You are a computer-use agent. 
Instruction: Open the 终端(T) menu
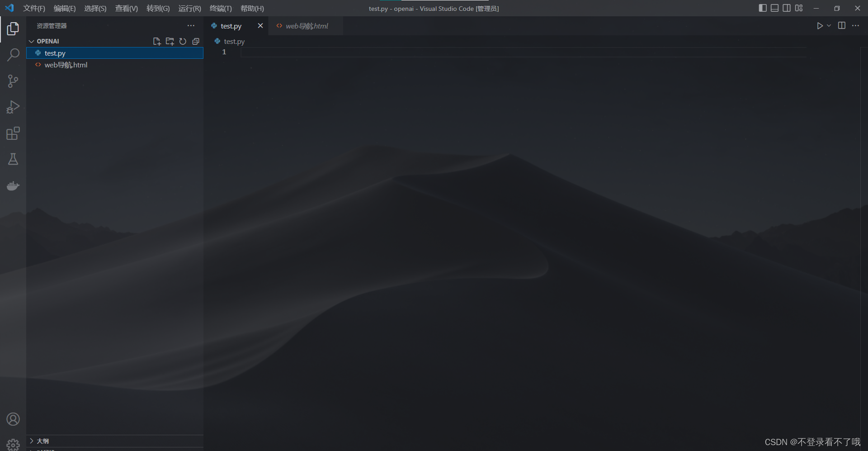221,8
